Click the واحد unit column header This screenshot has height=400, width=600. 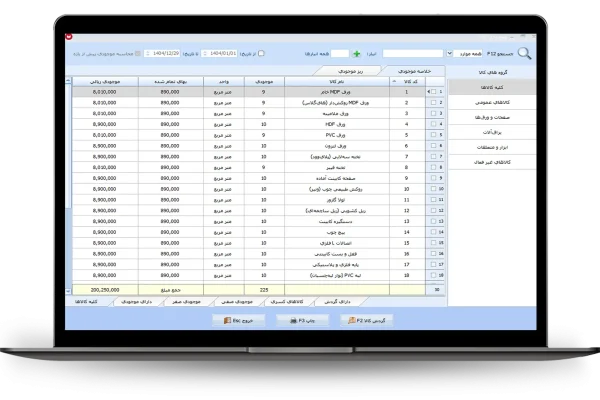pos(224,82)
